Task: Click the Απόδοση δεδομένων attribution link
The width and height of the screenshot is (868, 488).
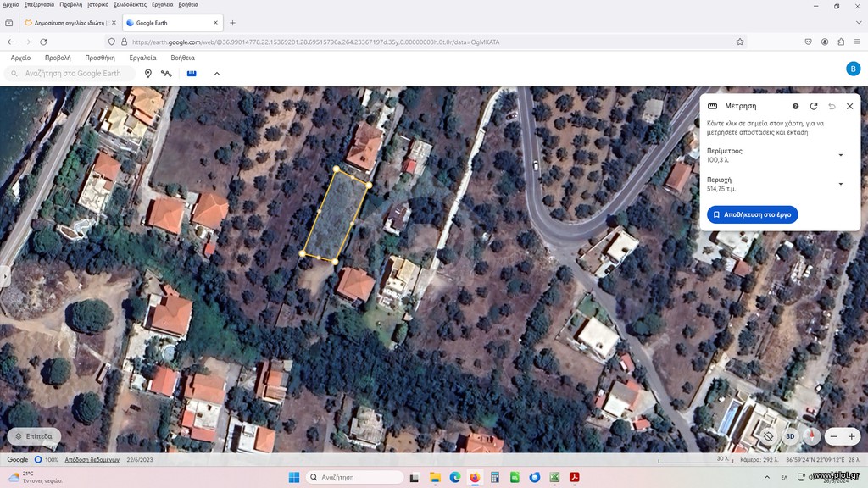Action: pos(92,460)
